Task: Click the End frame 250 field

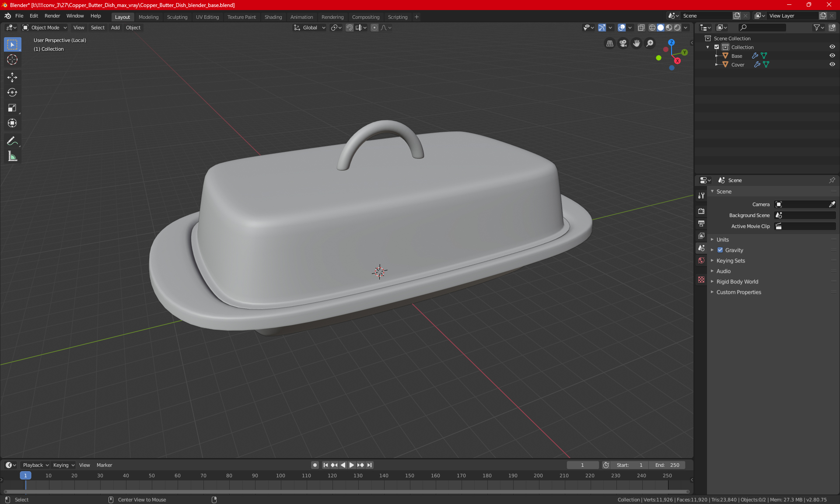Action: (667, 465)
